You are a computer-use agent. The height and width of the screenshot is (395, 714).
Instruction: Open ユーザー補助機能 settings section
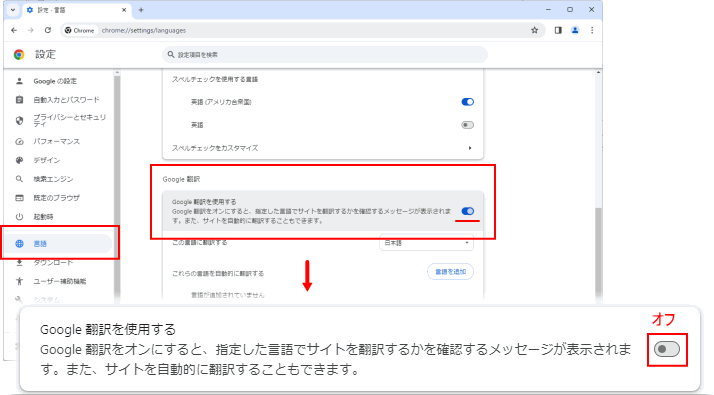pyautogui.click(x=59, y=282)
